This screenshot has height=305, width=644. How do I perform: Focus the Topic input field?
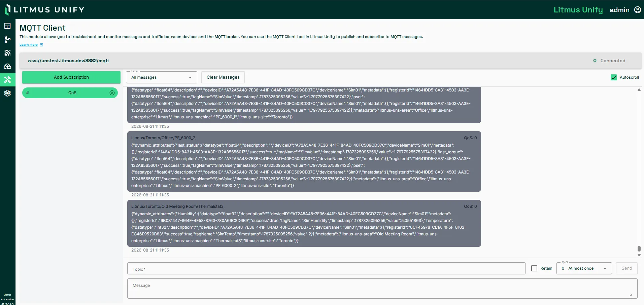click(326, 268)
